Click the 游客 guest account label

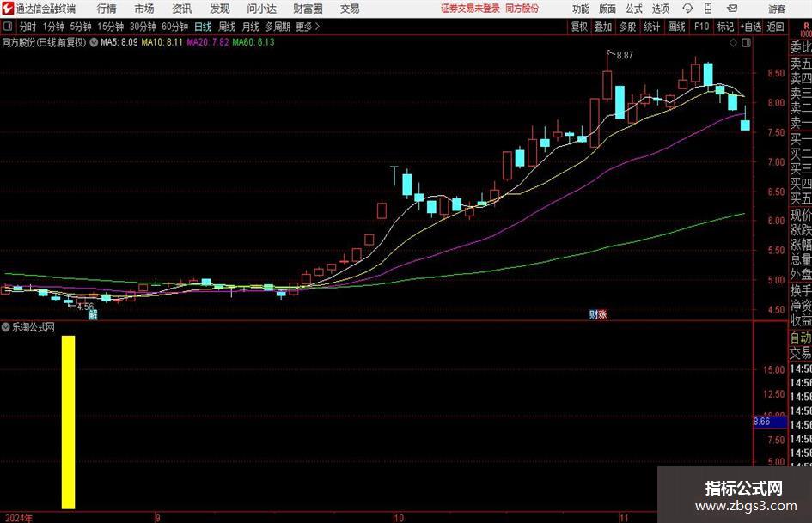777,9
